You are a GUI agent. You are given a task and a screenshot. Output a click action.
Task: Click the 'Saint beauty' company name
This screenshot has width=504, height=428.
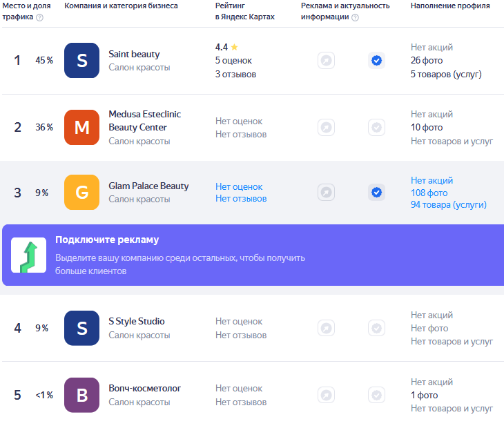point(134,54)
